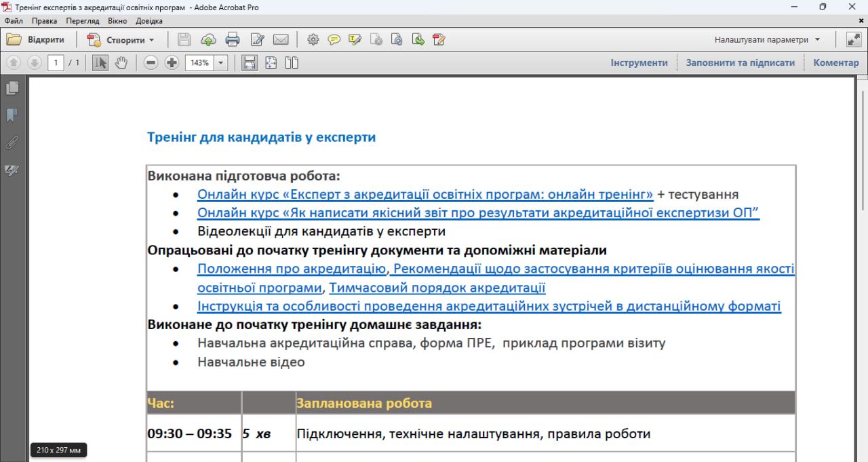Open the Attachments paperclip panel
This screenshot has width=868, height=462.
12,142
